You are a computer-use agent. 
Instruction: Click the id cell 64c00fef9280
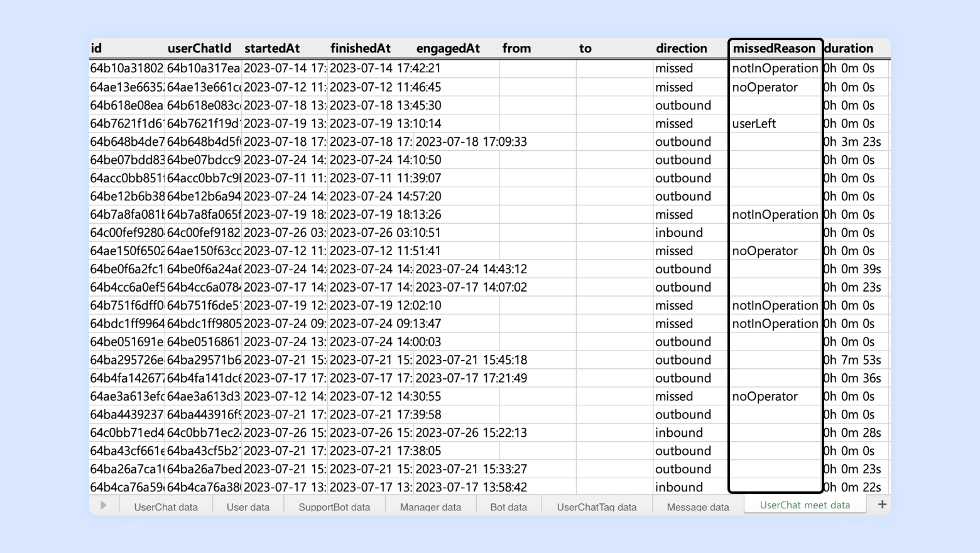[x=127, y=233]
